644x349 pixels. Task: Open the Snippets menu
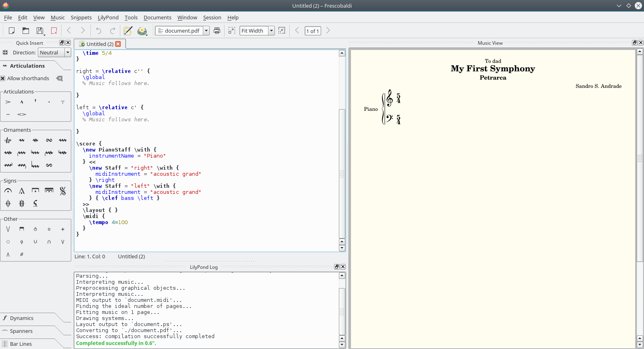[81, 17]
